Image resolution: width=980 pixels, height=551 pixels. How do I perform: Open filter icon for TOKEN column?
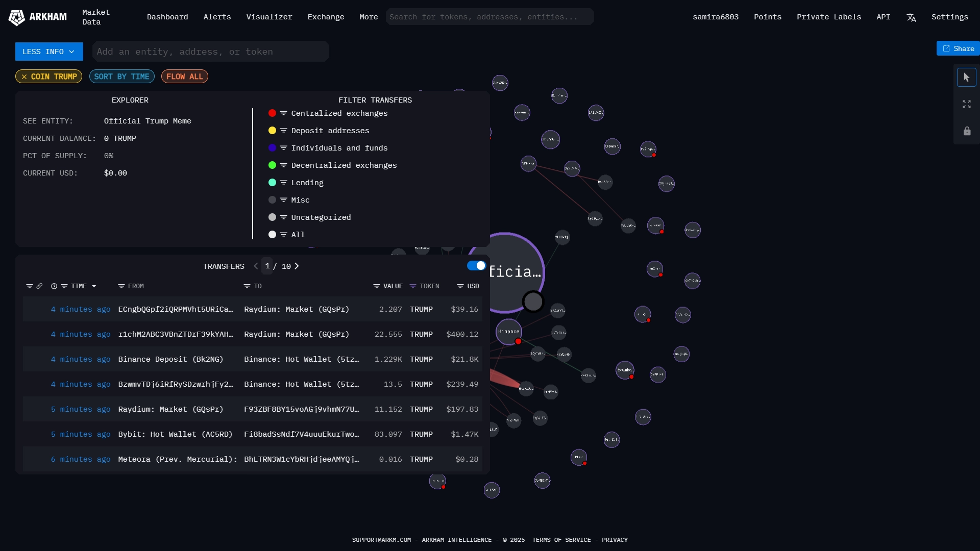click(x=413, y=287)
